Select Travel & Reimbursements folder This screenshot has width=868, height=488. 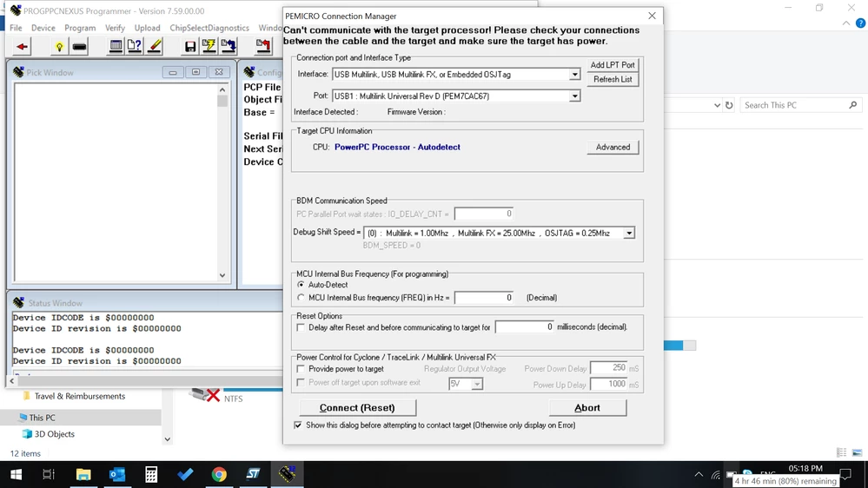point(80,396)
